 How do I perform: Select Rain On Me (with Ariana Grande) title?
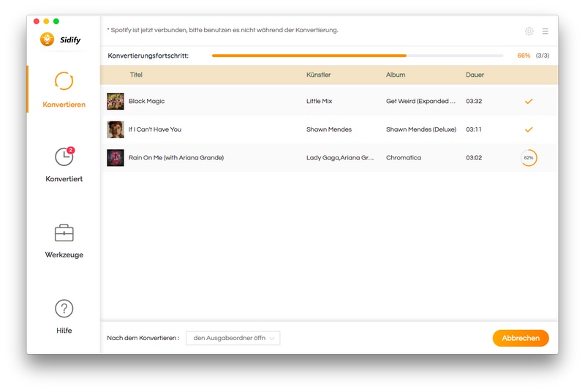pyautogui.click(x=176, y=158)
